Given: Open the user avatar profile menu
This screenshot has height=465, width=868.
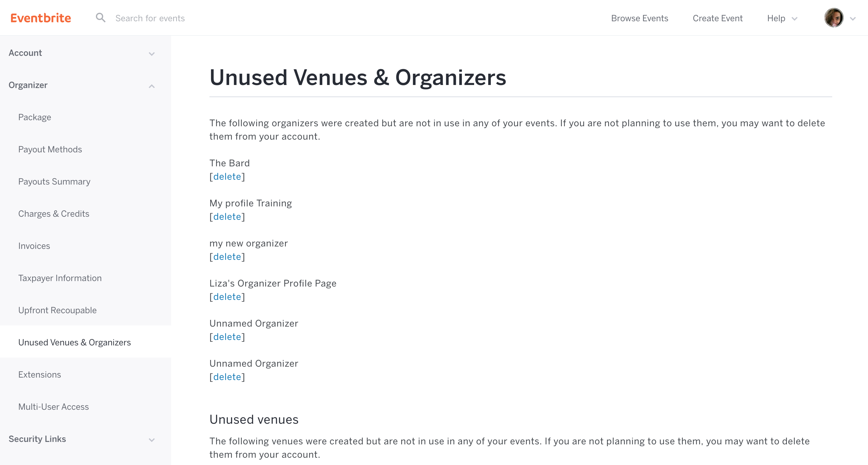Looking at the screenshot, I should (x=834, y=18).
